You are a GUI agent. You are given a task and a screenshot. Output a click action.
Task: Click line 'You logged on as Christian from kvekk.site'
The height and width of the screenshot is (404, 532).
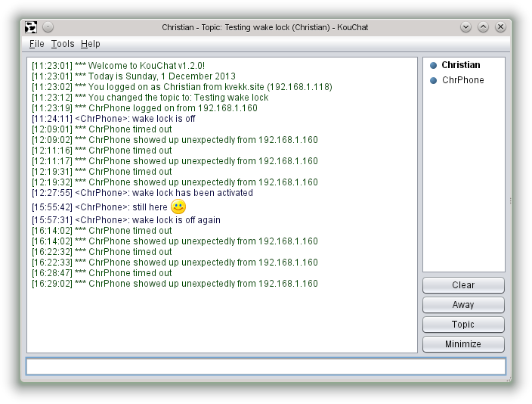coord(182,87)
